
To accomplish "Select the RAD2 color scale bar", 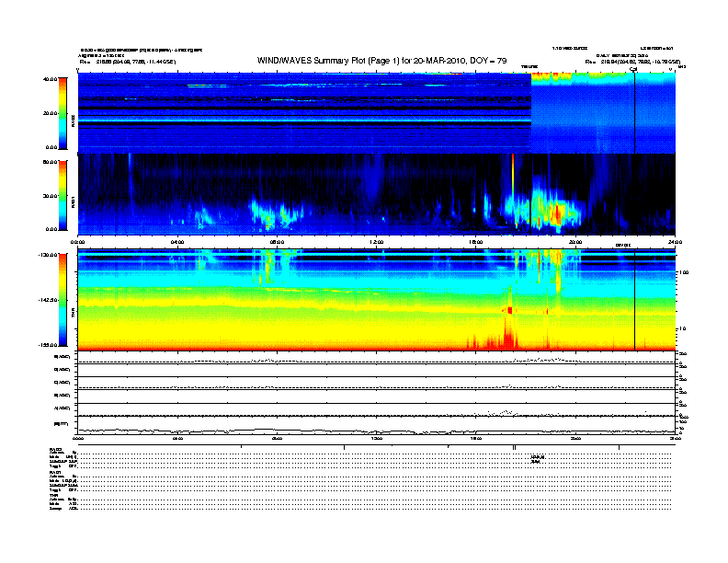I will click(63, 113).
